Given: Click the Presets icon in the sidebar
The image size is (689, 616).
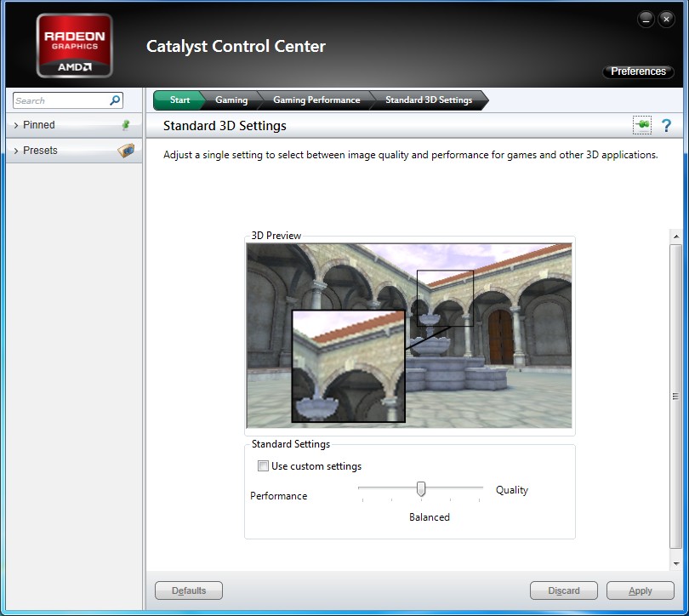Looking at the screenshot, I should (x=125, y=151).
